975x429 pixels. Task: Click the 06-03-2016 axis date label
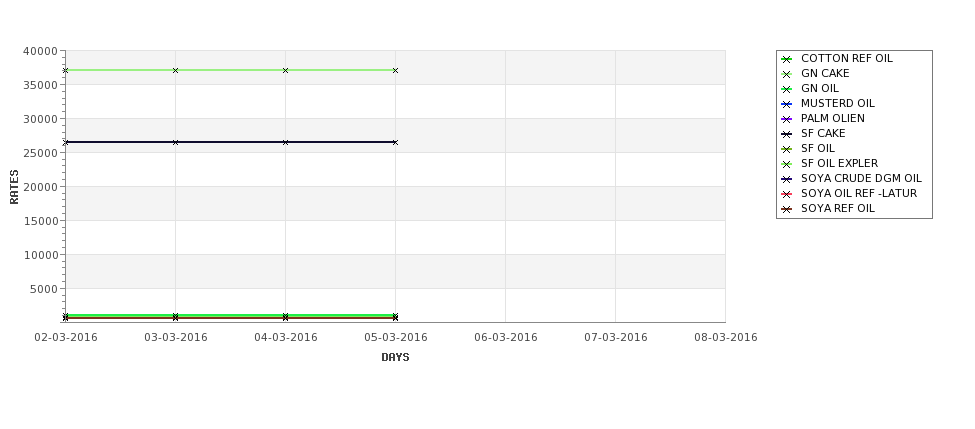pos(506,337)
